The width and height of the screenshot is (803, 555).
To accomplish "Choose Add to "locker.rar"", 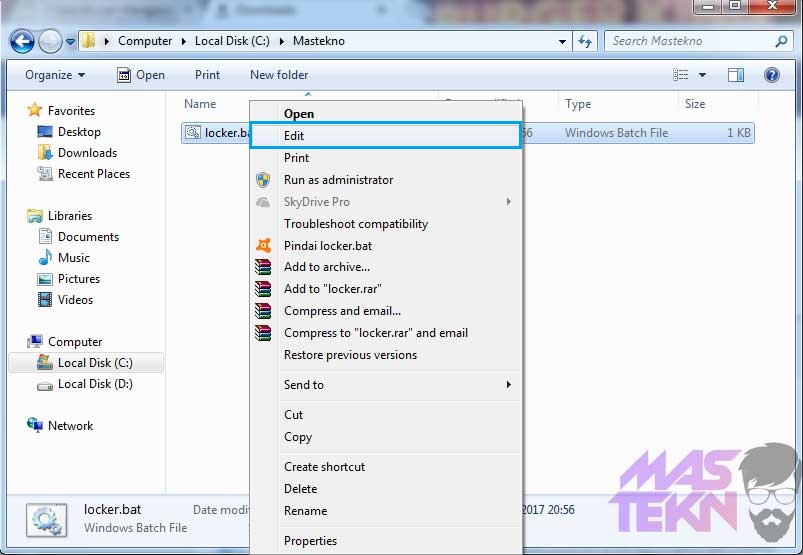I will (x=386, y=289).
